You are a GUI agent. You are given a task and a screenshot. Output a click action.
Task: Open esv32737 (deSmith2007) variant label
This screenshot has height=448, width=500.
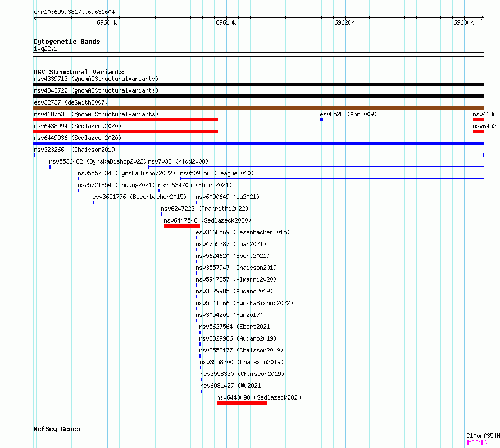tap(71, 102)
